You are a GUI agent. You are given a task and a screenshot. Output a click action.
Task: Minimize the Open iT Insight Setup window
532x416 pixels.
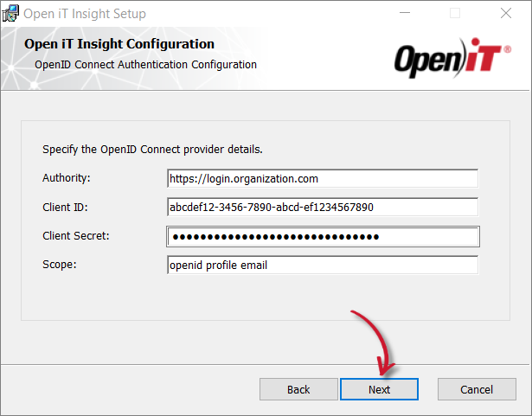click(405, 13)
